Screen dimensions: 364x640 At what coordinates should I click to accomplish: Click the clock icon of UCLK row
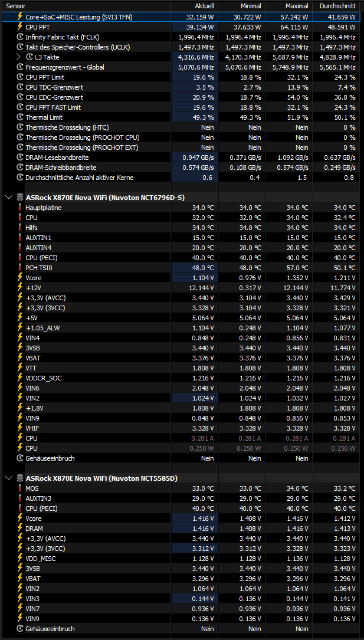point(19,47)
